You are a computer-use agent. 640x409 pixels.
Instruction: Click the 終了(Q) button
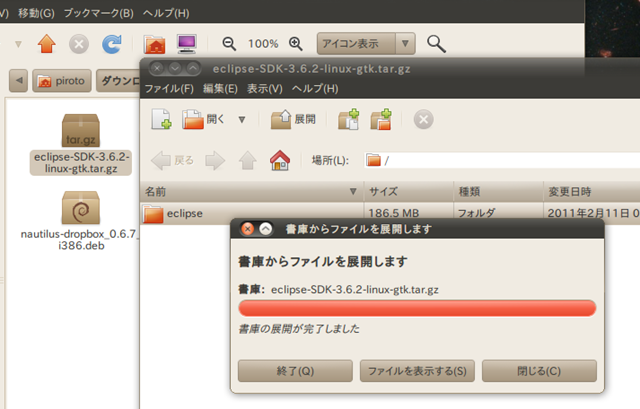pos(295,371)
